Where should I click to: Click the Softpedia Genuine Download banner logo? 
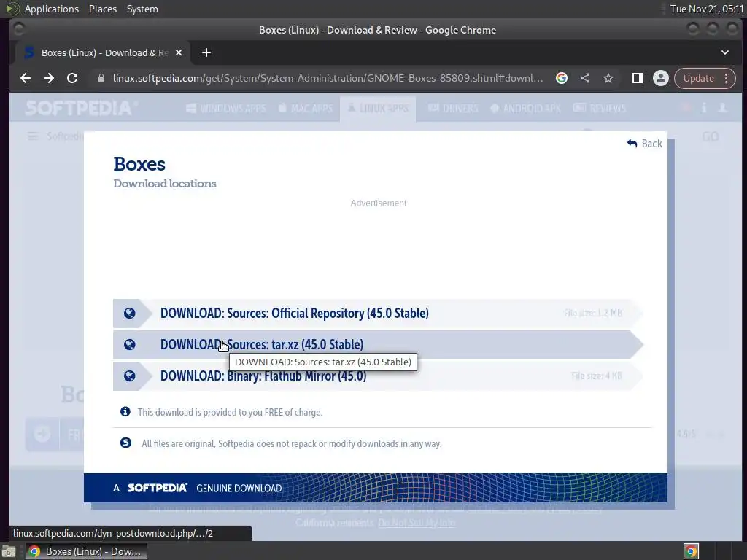157,488
